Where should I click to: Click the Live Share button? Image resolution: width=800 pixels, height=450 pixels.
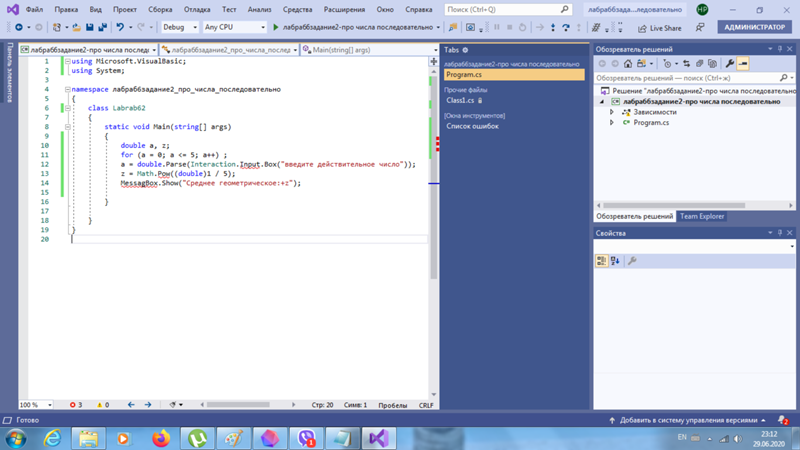click(x=659, y=28)
